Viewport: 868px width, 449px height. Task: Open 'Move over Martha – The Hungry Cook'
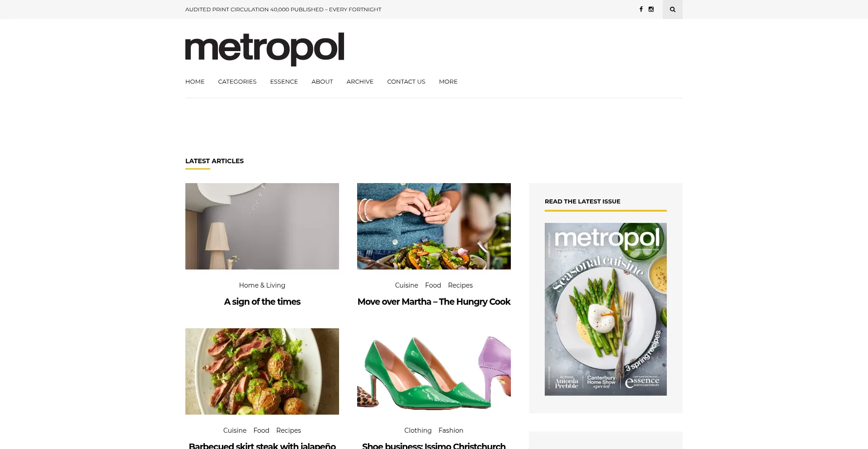pos(434,302)
